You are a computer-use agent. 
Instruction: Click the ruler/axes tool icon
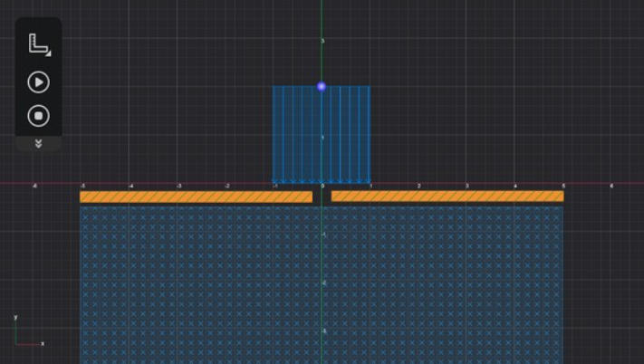click(37, 43)
